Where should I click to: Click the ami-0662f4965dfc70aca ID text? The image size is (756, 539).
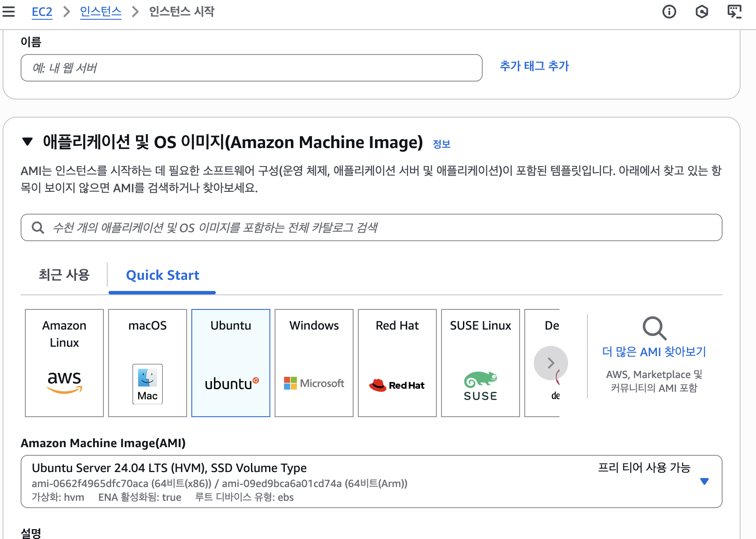(90, 484)
